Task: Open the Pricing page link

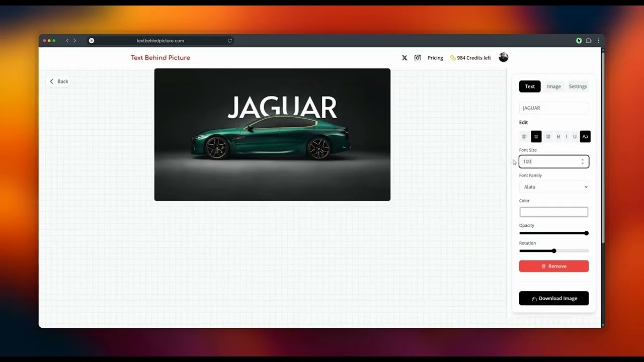Action: pos(435,58)
